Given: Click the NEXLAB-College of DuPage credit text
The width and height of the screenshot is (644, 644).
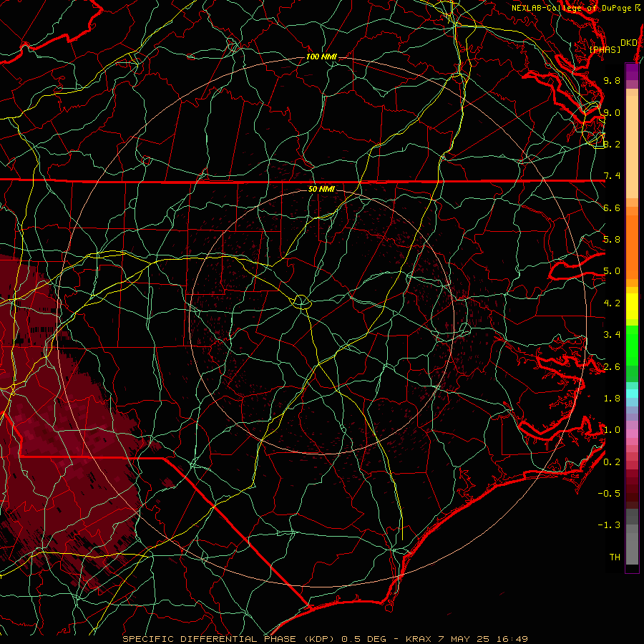Looking at the screenshot, I should pyautogui.click(x=576, y=8).
